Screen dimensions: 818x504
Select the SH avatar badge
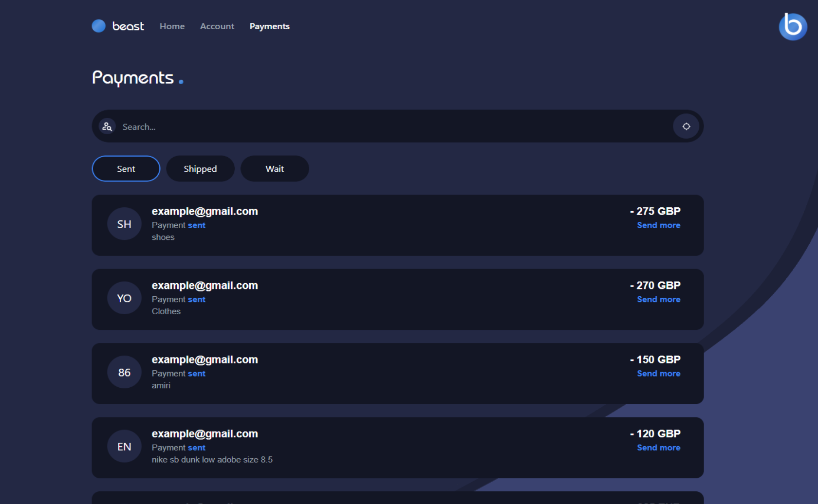pyautogui.click(x=124, y=224)
